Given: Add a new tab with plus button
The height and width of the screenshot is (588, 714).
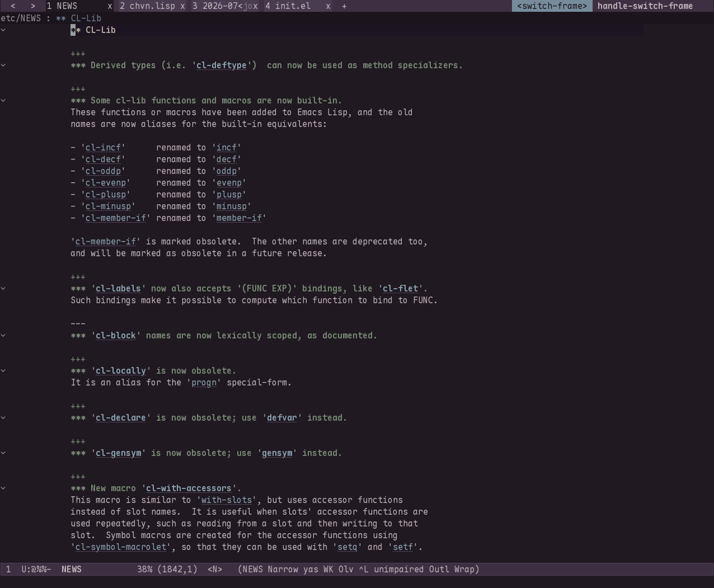Looking at the screenshot, I should click(x=344, y=6).
